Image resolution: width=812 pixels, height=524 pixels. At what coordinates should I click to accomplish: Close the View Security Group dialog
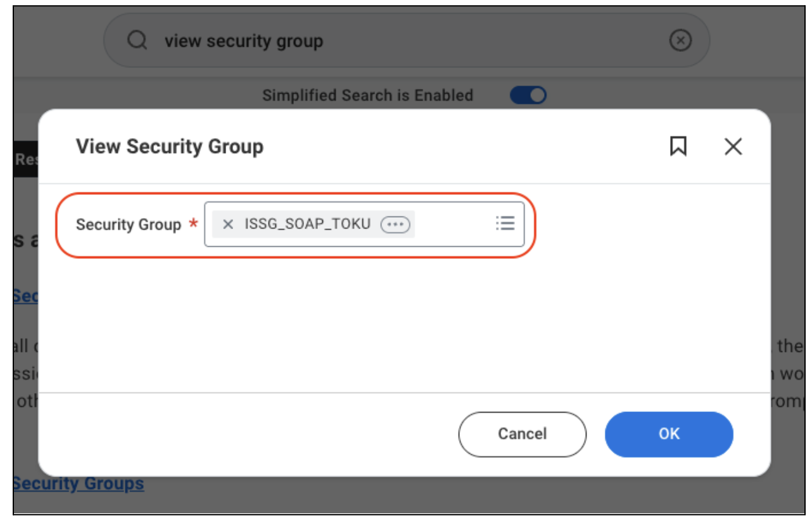[x=733, y=147]
